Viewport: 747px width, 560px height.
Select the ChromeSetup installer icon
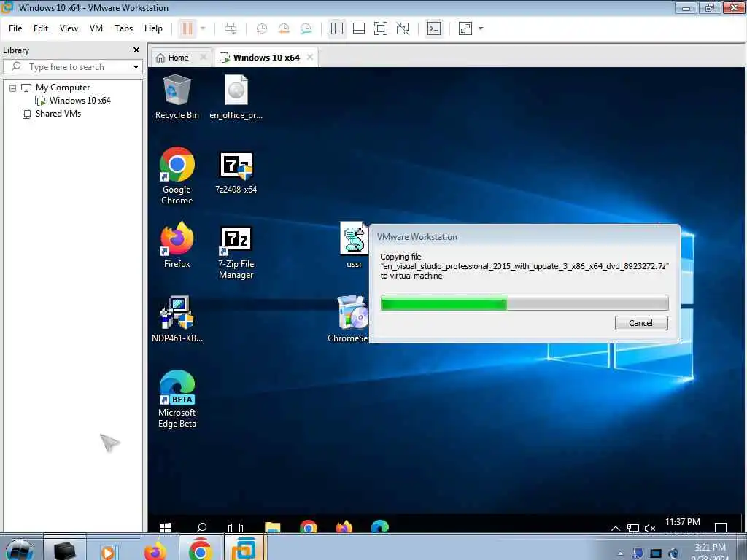pos(349,319)
